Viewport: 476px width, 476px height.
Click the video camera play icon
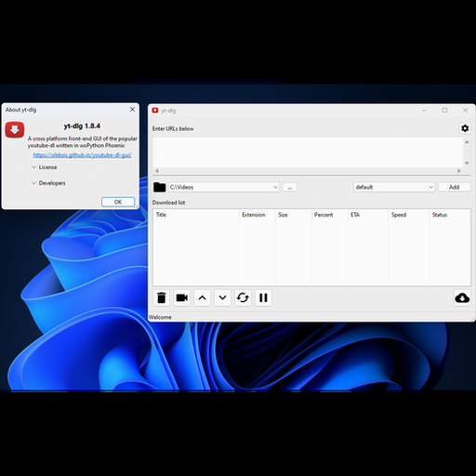(x=181, y=297)
